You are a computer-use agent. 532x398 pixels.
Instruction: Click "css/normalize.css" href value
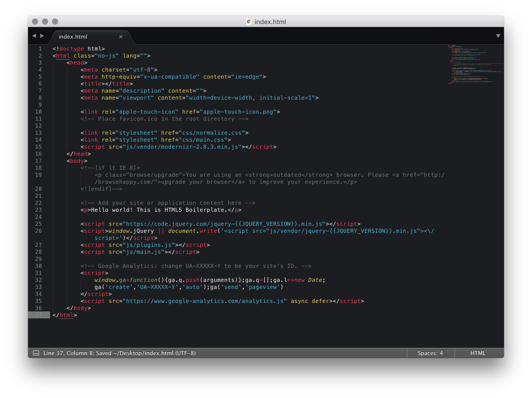[x=212, y=133]
